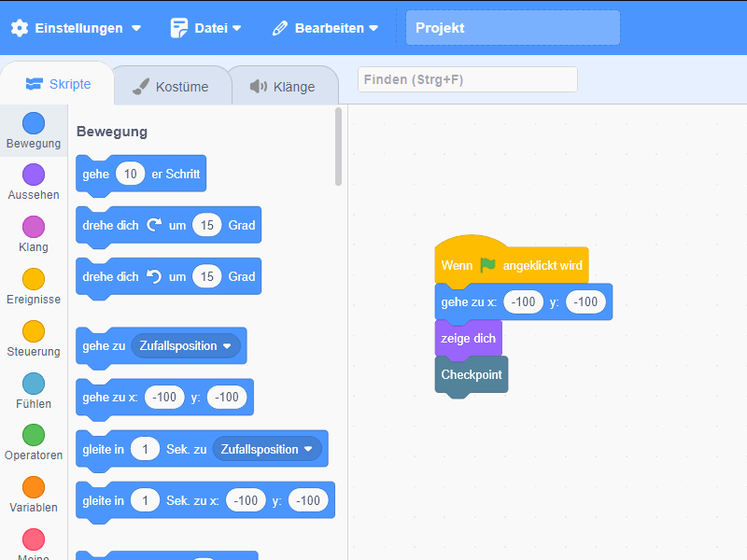Open Zufallsposition dropdown in gleite in block

tap(267, 449)
